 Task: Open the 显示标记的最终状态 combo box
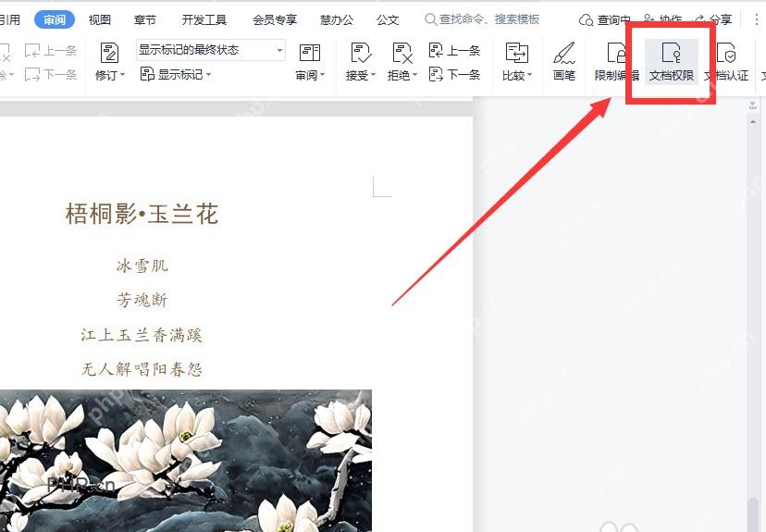point(211,50)
